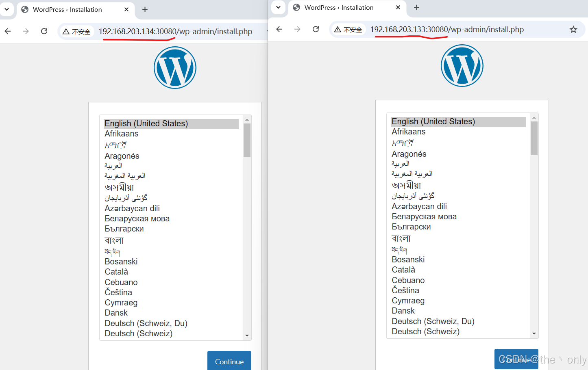Click address bar URL 192.168.203.134 in left window
The height and width of the screenshot is (370, 588).
click(x=175, y=32)
